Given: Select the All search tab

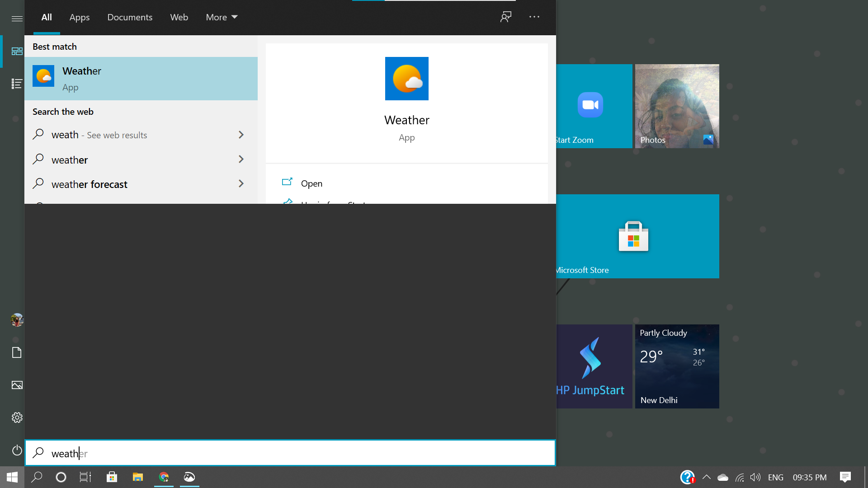Looking at the screenshot, I should tap(47, 17).
